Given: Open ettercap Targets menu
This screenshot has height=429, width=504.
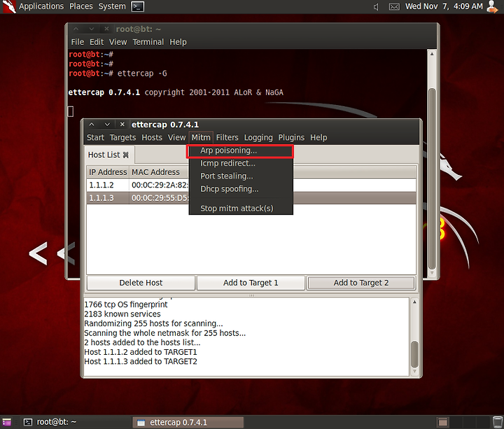Looking at the screenshot, I should (122, 138).
